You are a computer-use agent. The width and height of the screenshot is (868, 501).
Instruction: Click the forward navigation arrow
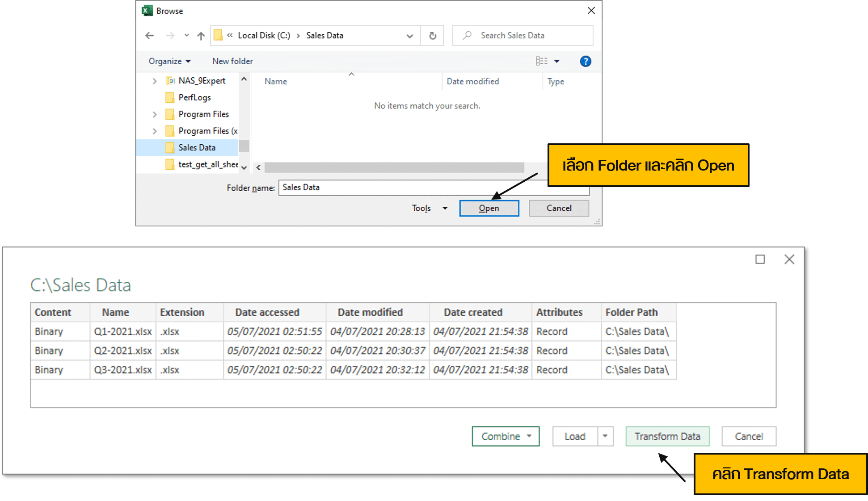(170, 35)
